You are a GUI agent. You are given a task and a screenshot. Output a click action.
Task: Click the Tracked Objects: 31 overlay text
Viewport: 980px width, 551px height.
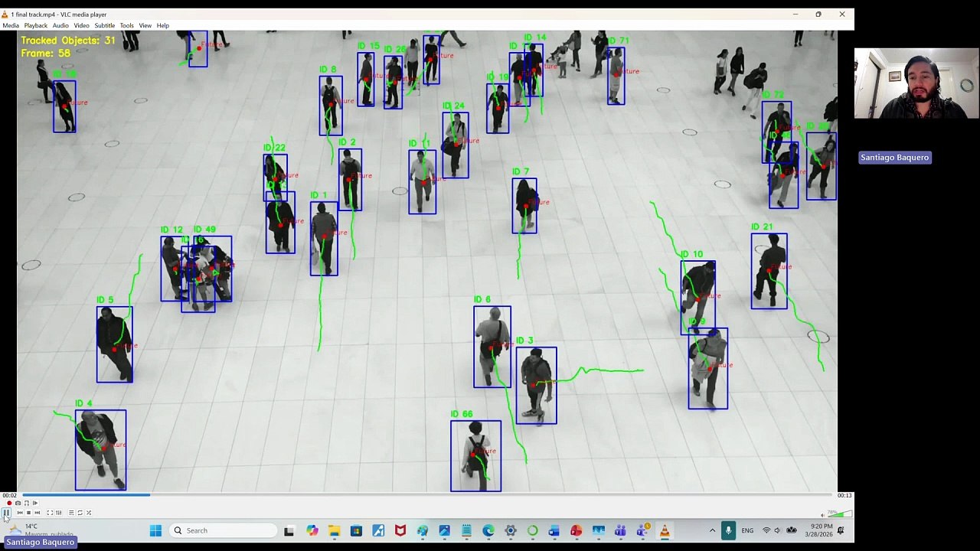68,41
